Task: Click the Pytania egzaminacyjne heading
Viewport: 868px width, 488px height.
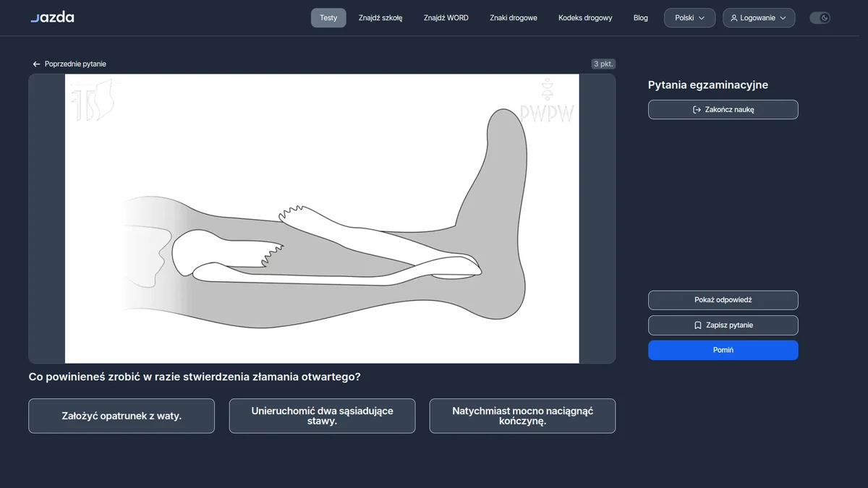Action: [x=708, y=85]
